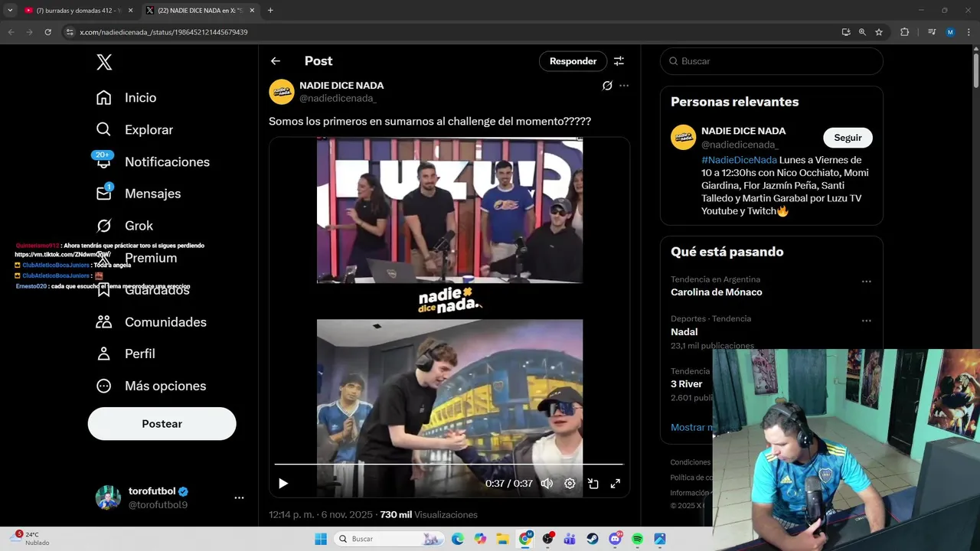980x551 pixels.
Task: Open OBS Studio from taskbar
Action: pyautogui.click(x=547, y=539)
